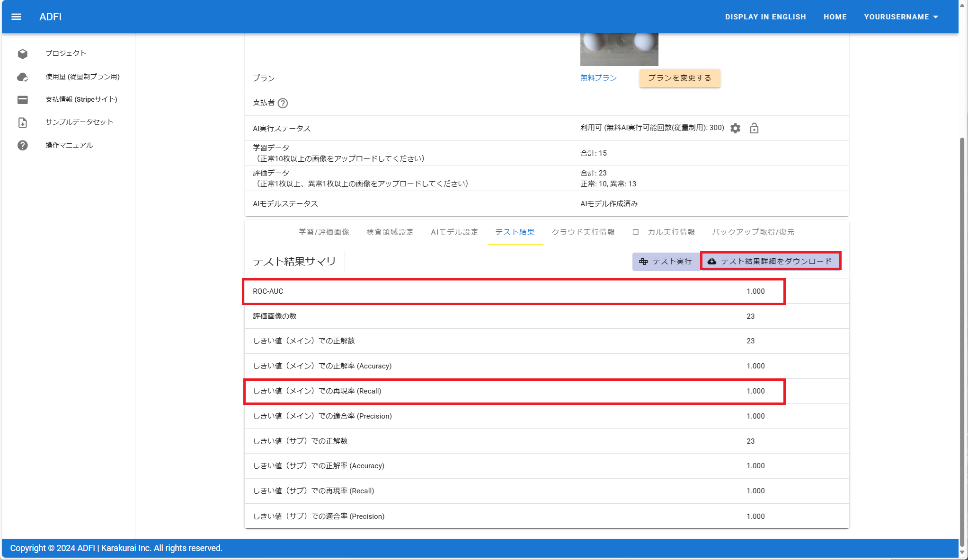Toggle the AI execution lock icon
The width and height of the screenshot is (968, 560).
click(754, 128)
